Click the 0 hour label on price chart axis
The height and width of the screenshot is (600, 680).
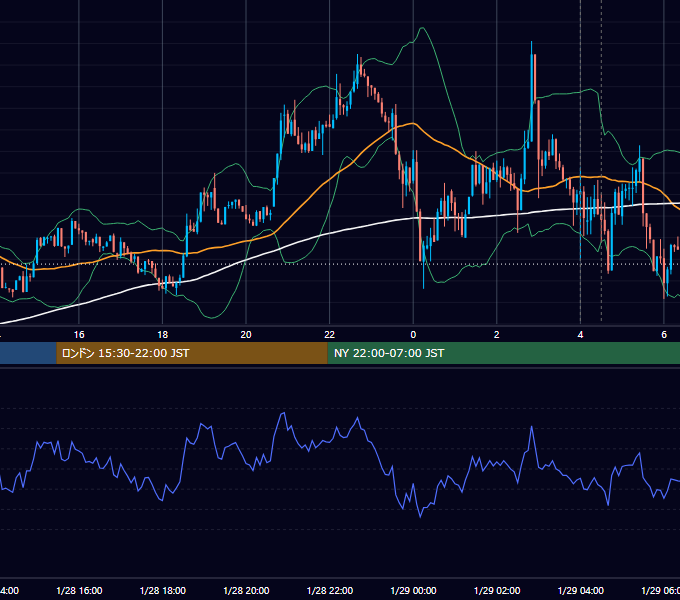[x=413, y=335]
